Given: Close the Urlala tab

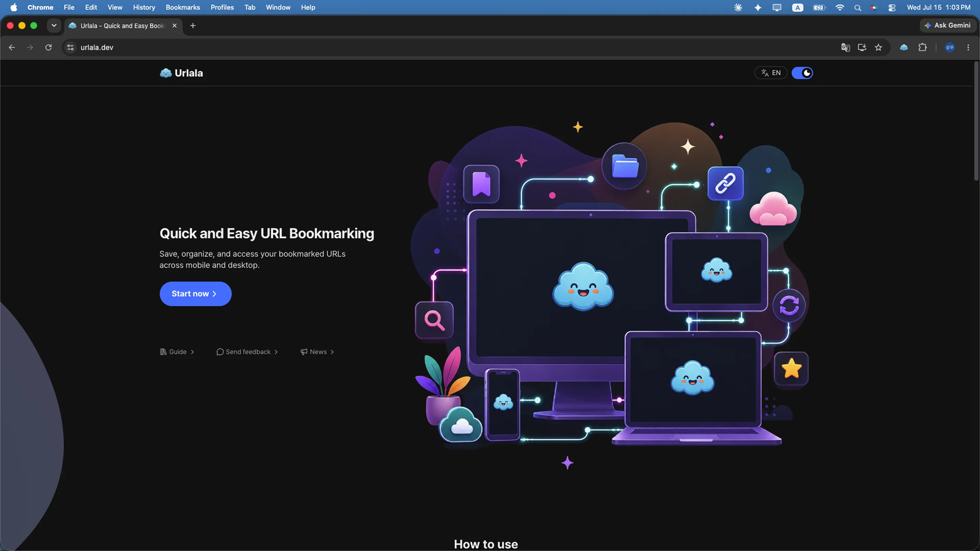Looking at the screenshot, I should pos(175,26).
